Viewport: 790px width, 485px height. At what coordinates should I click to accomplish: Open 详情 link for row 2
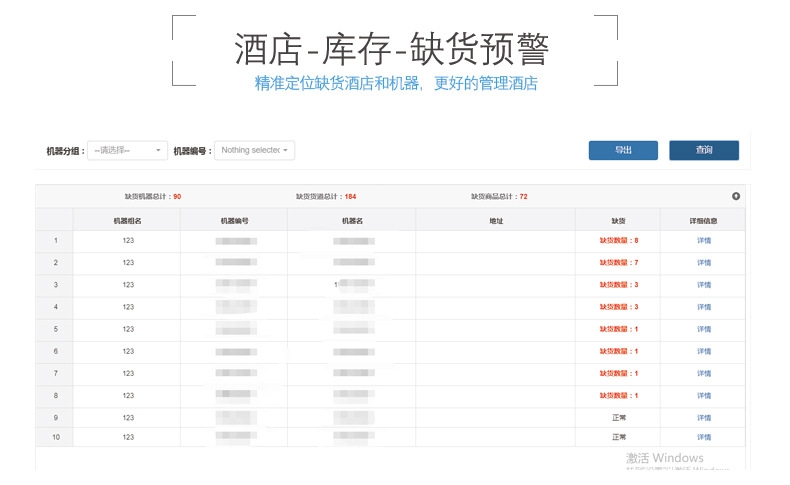tap(703, 263)
